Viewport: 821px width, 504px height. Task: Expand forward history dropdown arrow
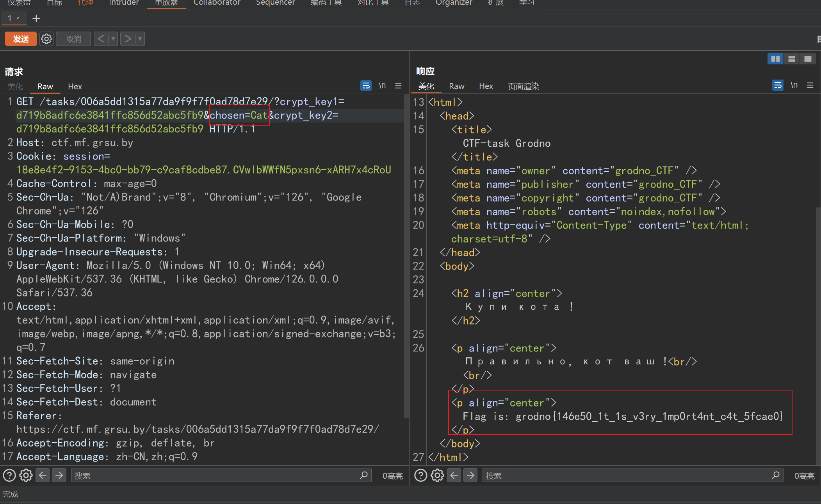click(x=140, y=39)
